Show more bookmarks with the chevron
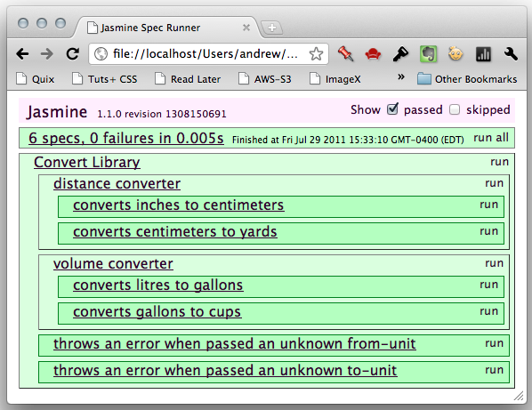This screenshot has height=410, width=532. (401, 77)
